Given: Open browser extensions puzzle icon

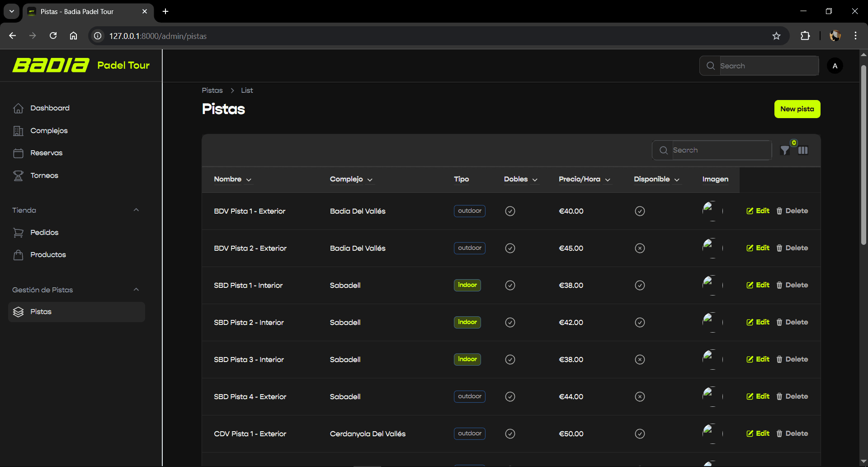Looking at the screenshot, I should pyautogui.click(x=805, y=36).
